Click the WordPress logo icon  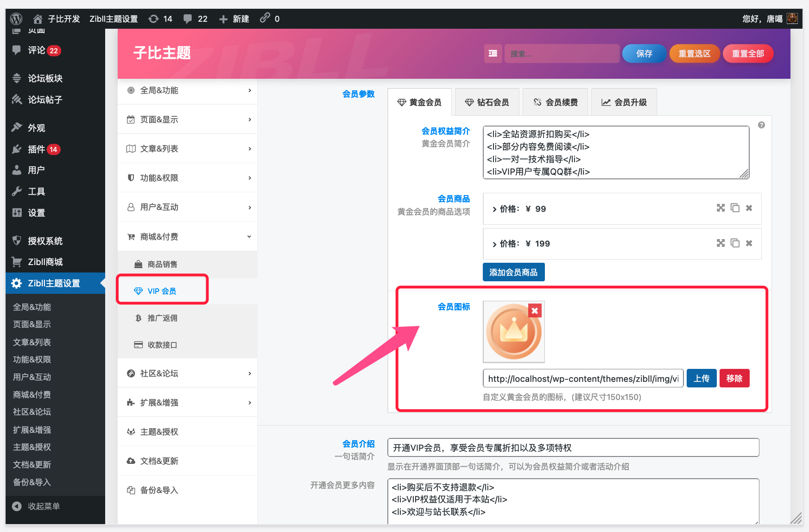tap(16, 19)
